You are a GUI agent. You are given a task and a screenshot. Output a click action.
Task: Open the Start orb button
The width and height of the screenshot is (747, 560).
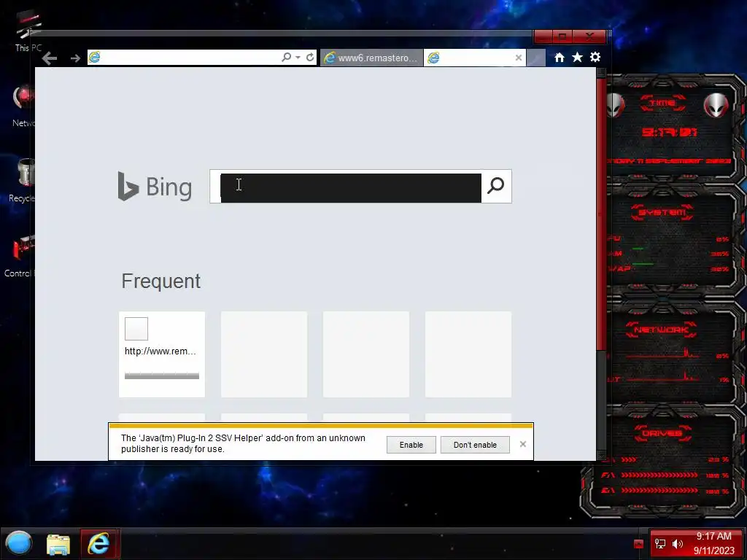point(18,543)
